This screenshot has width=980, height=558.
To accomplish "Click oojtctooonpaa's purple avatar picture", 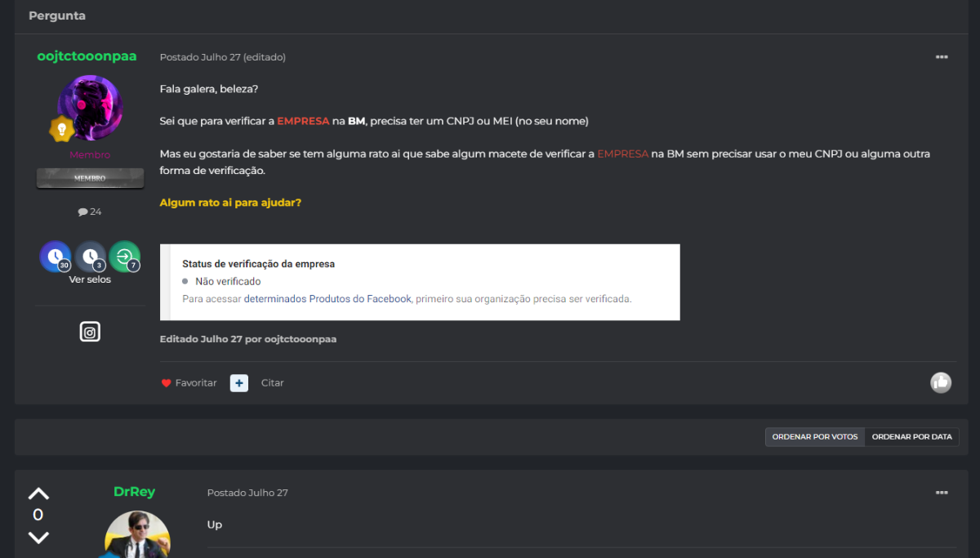I will tap(90, 108).
